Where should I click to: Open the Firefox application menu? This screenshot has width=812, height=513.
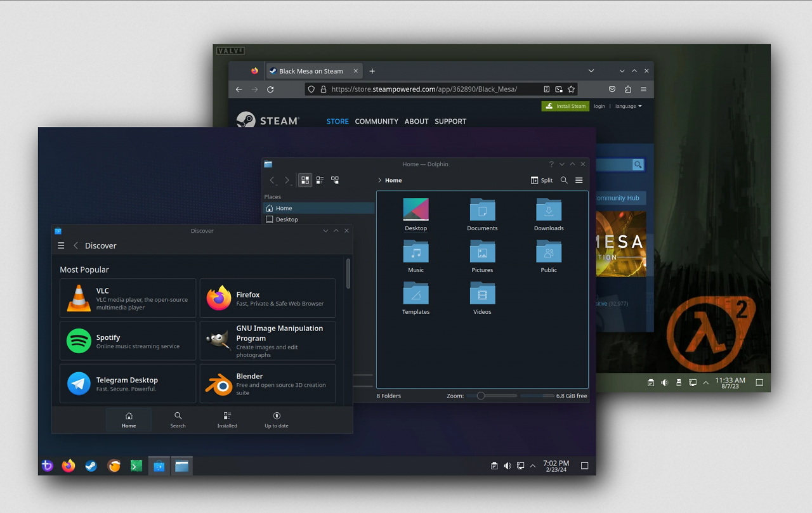643,89
